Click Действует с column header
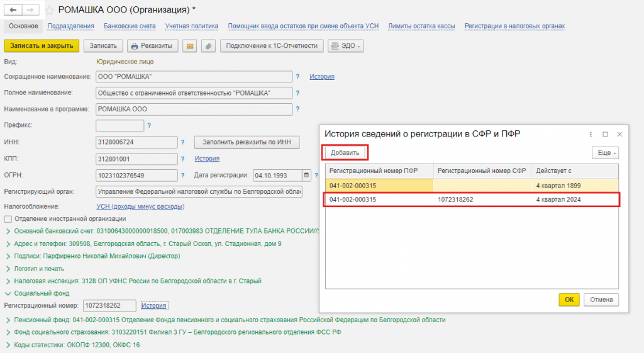The width and height of the screenshot is (644, 353). (x=575, y=171)
